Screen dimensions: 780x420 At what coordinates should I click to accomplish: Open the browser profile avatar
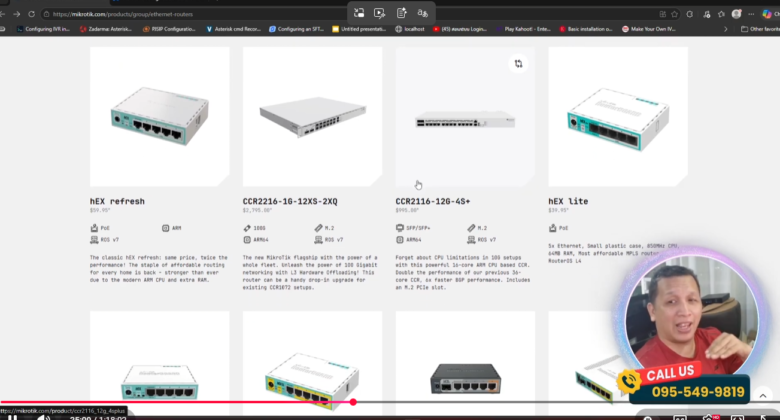point(737,14)
